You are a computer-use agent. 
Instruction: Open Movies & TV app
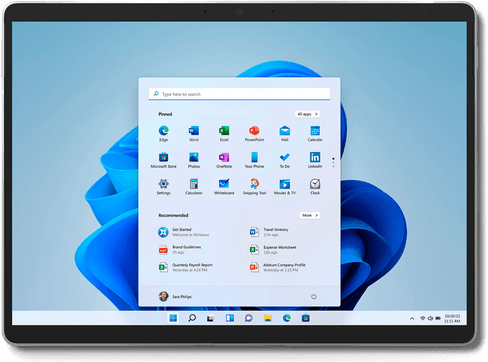point(285,187)
